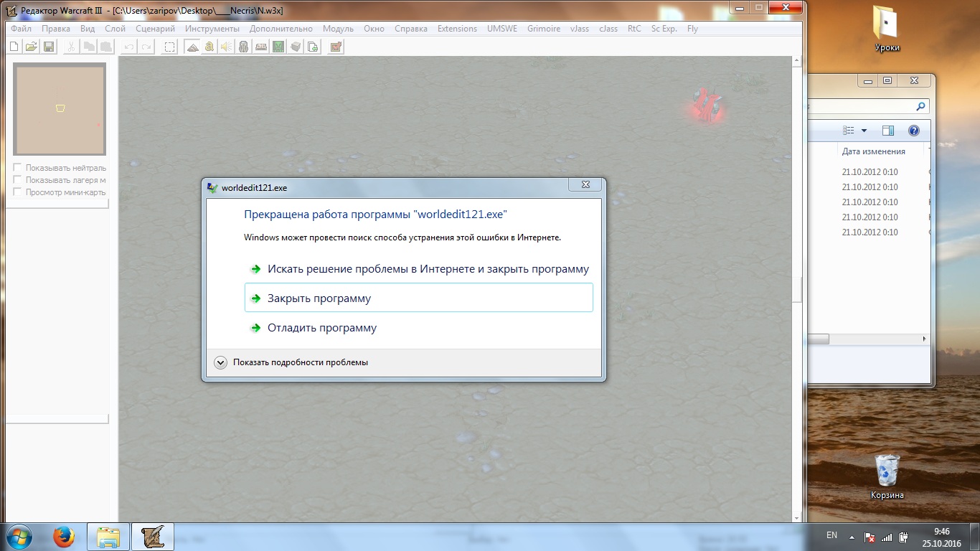Open Windows Explorer from the taskbar
980x551 pixels.
[108, 537]
